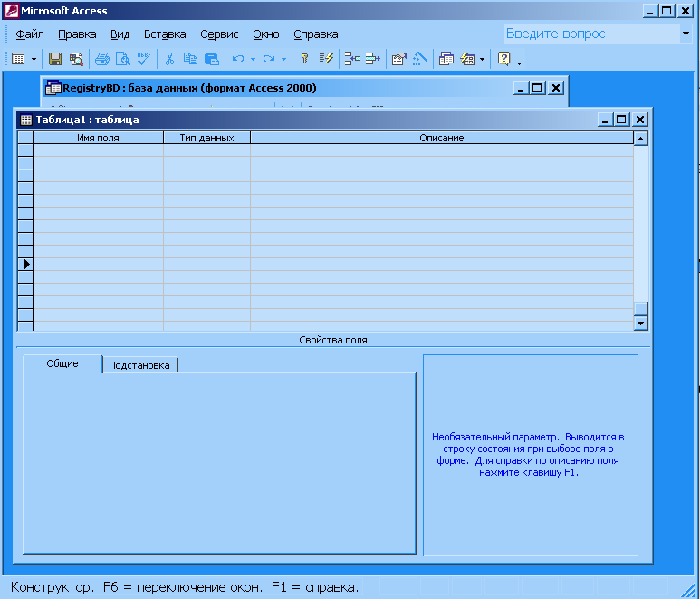
Task: Click the table grid scroll up arrow
Action: (640, 139)
